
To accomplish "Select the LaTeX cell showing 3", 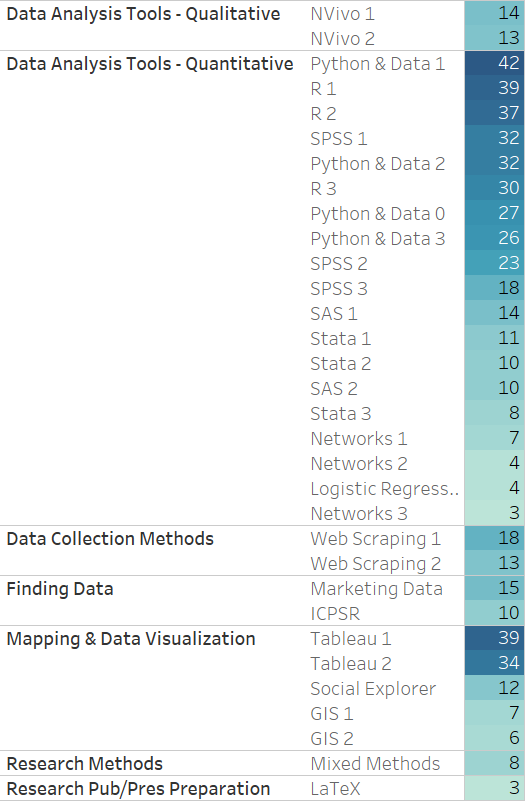I will [495, 789].
